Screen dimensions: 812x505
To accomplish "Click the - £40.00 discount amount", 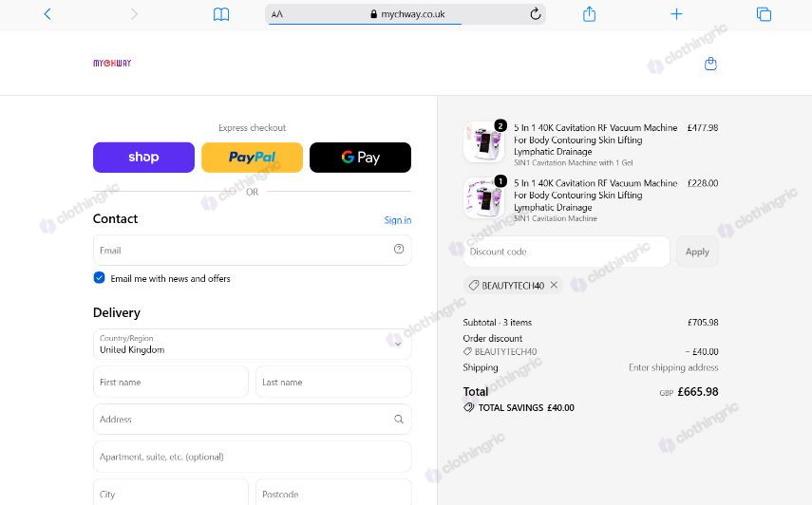I will pyautogui.click(x=702, y=352).
